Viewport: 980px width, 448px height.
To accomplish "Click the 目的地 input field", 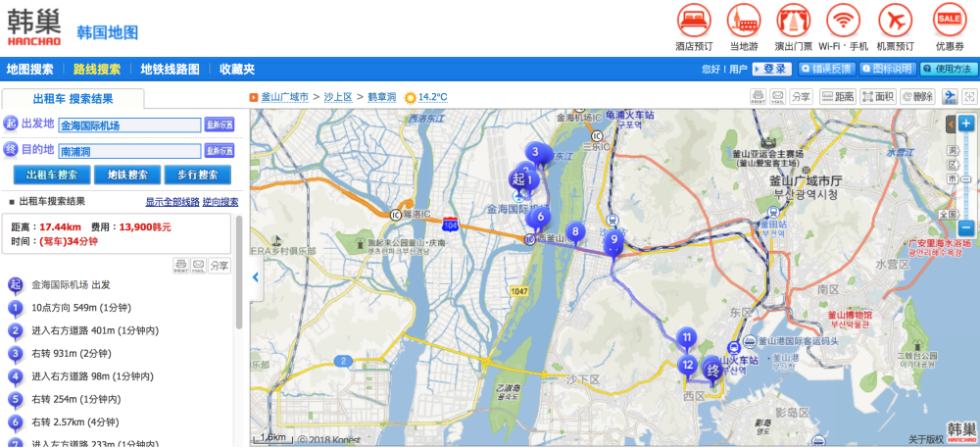I will coord(130,151).
